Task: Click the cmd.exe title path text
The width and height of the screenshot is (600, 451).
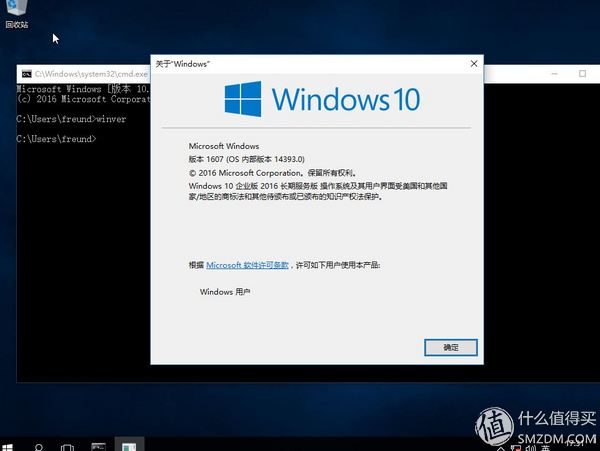Action: 91,74
